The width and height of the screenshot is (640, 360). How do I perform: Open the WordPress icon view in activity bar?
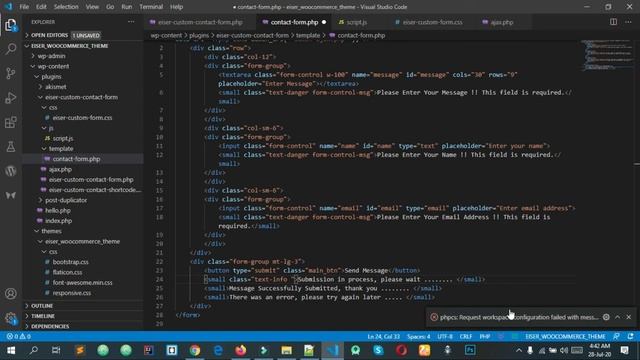11,171
